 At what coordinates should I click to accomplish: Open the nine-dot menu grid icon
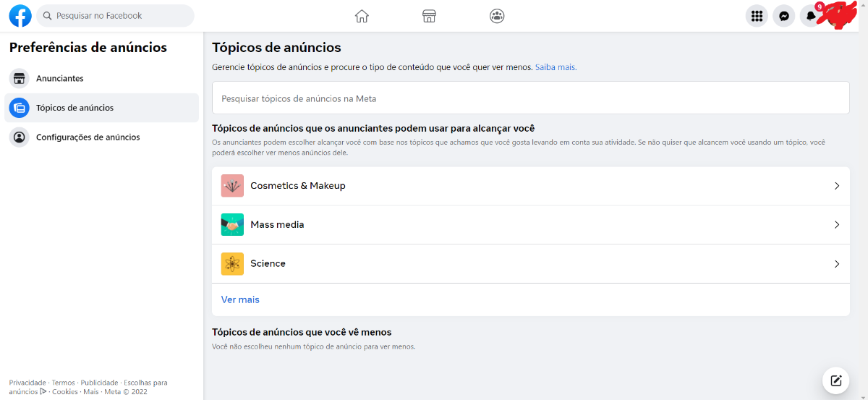pyautogui.click(x=757, y=16)
